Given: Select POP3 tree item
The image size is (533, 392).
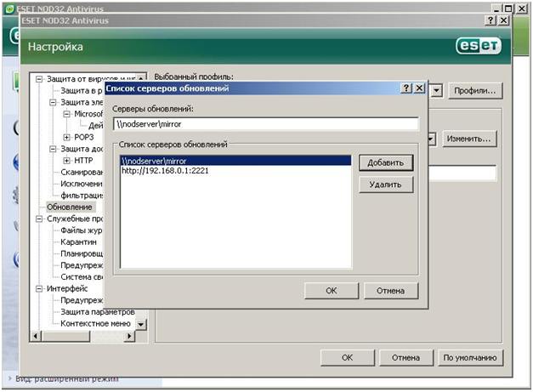Looking at the screenshot, I should point(83,138).
